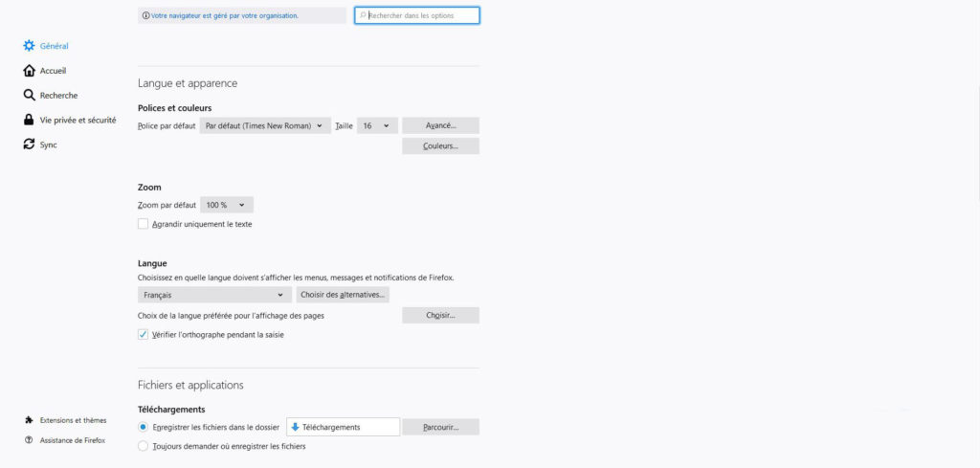Click the Parcourir... button
The height and width of the screenshot is (468, 980).
(440, 427)
